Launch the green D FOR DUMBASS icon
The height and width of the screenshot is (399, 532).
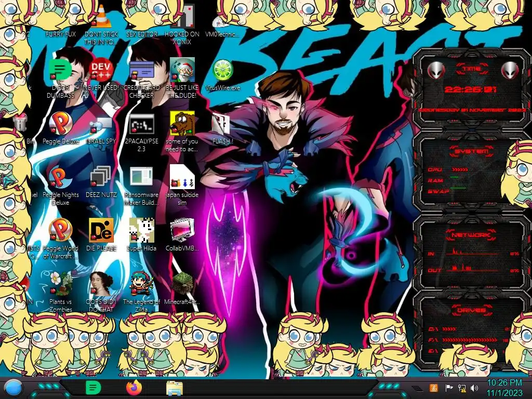coord(60,70)
